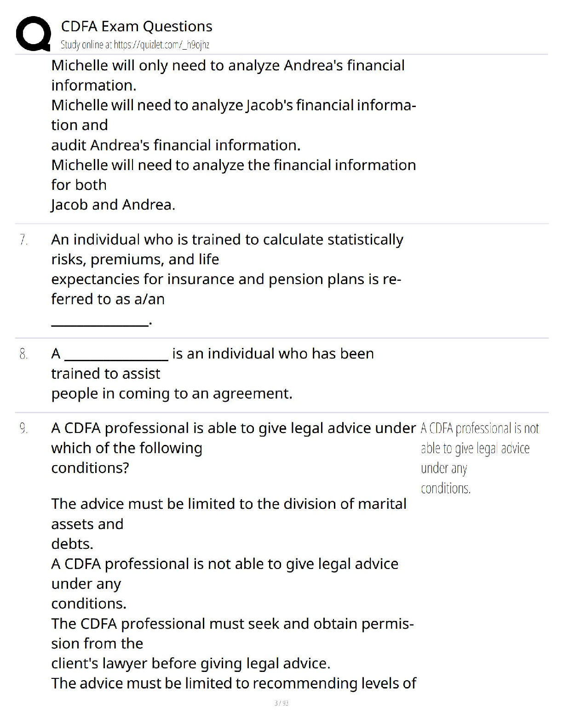Click the answer text beside question 9

[478, 458]
